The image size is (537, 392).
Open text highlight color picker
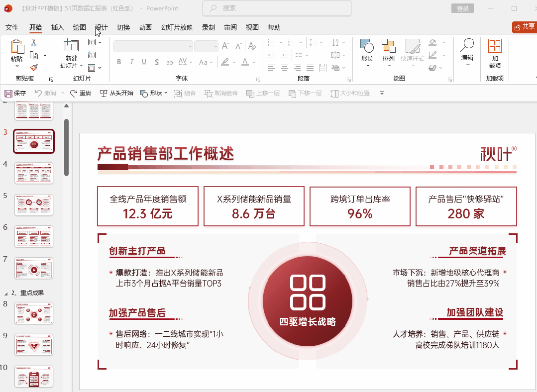(x=225, y=62)
